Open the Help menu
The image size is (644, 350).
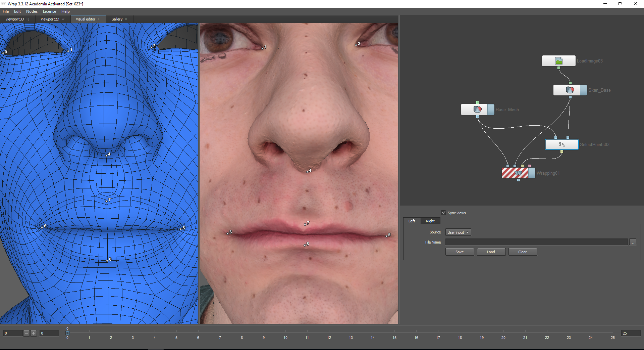coord(65,11)
